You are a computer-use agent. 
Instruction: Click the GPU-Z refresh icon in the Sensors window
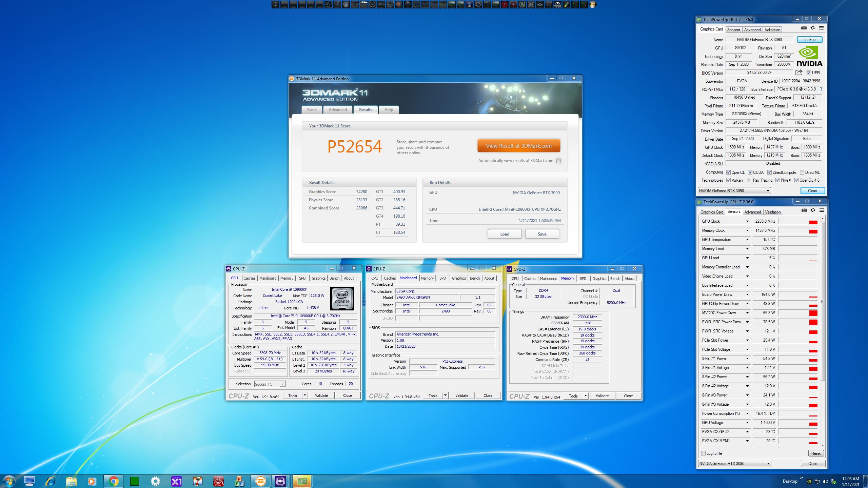[813, 210]
